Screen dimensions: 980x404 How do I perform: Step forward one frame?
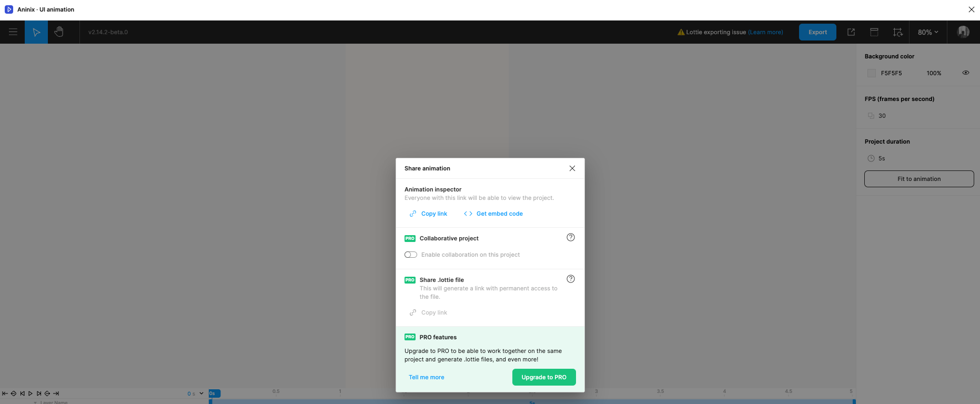point(39,393)
